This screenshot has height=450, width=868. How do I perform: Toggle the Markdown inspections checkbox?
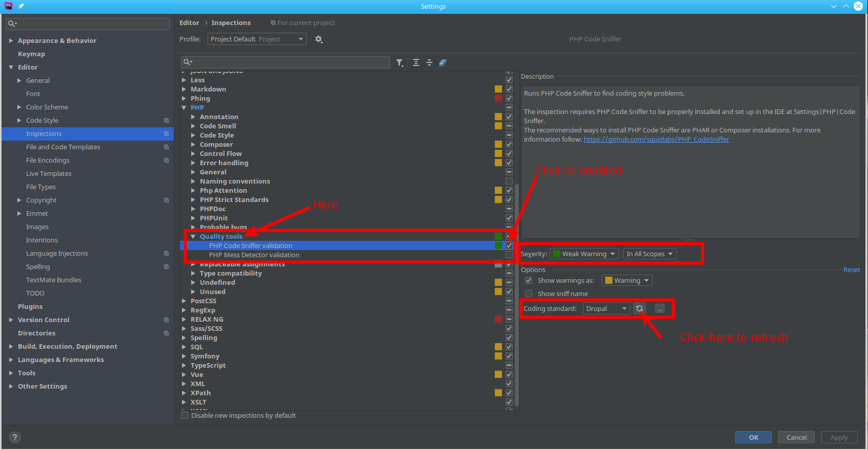pos(509,89)
